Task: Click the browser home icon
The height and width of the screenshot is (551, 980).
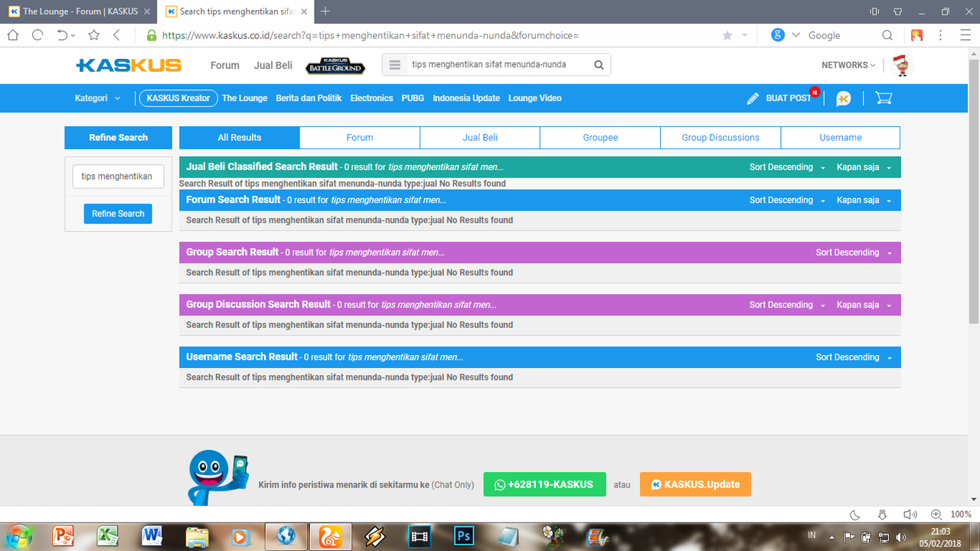Action: click(x=13, y=35)
